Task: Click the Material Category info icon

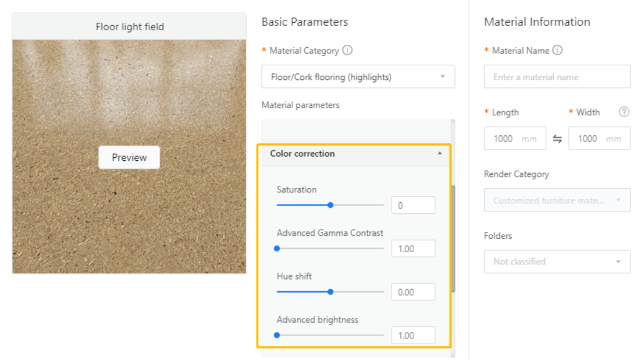Action: [x=347, y=51]
